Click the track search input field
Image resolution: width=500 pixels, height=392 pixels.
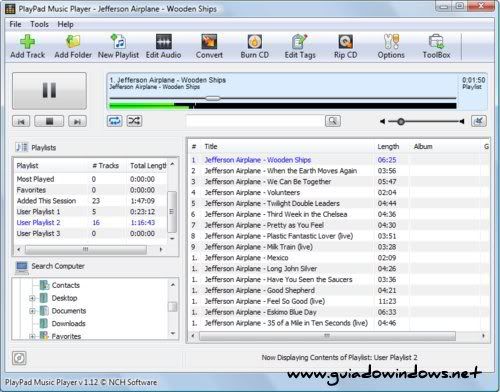click(x=255, y=121)
